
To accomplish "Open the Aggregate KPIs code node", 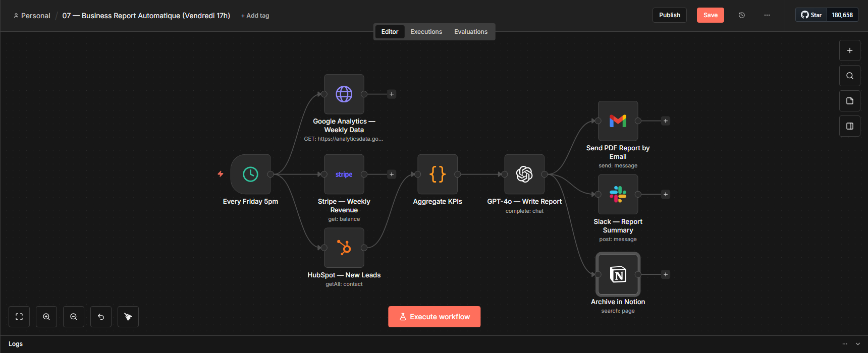I will click(438, 174).
